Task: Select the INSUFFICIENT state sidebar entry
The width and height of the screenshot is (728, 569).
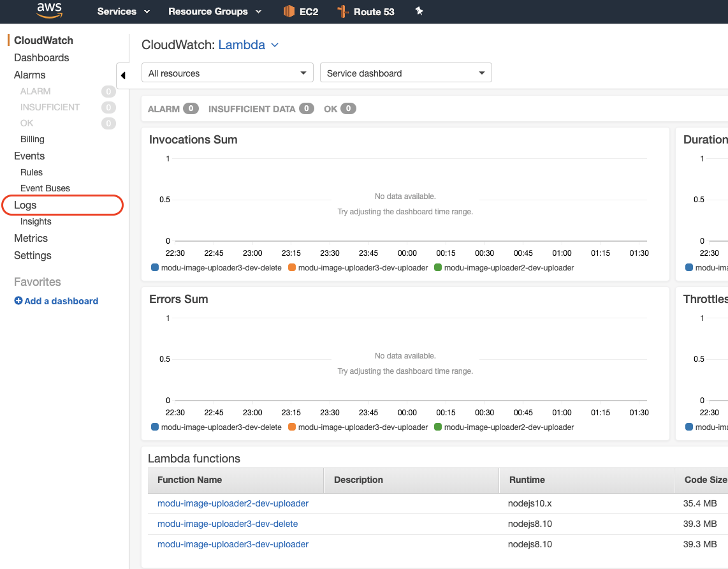Action: [50, 107]
